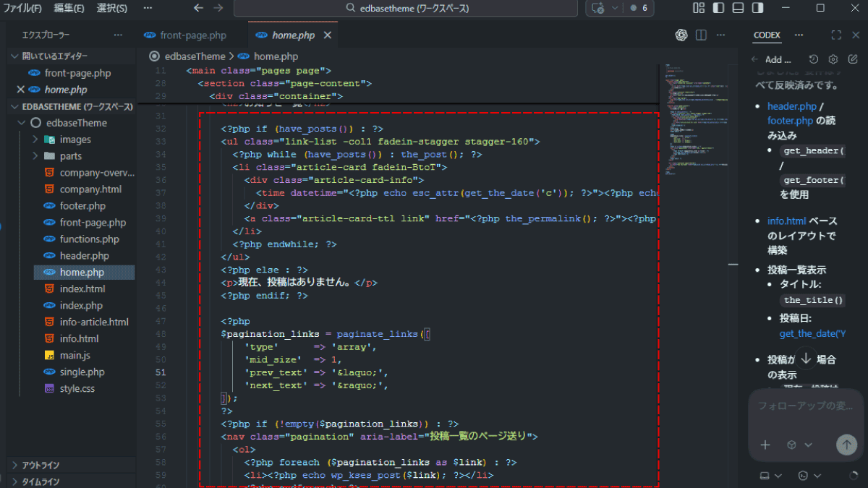Add attachment with the plus icon
Screen dimensions: 868x488
765,445
